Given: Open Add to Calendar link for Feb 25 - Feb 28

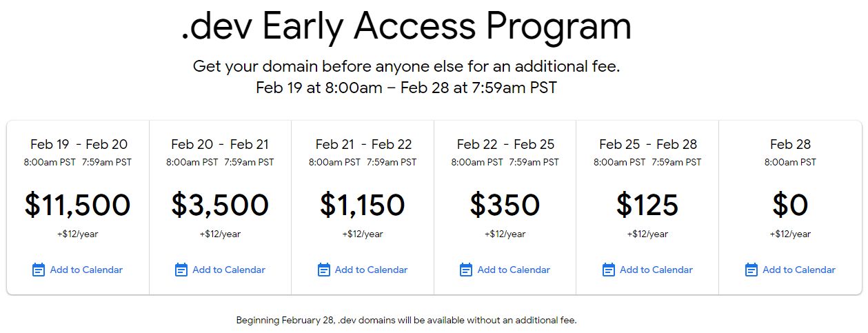Looking at the screenshot, I should coord(656,270).
